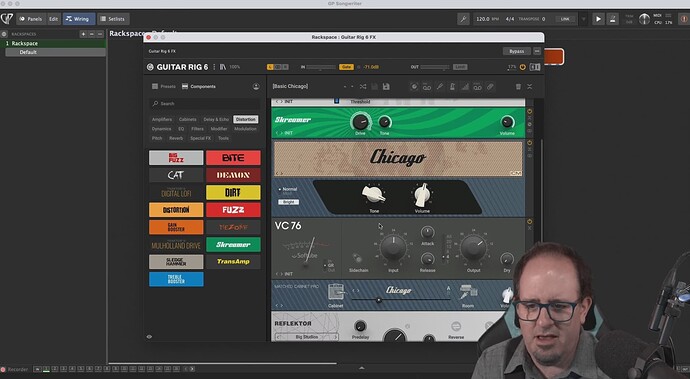The width and height of the screenshot is (690, 379).
Task: Click the user profile icon beside Components
Action: [256, 87]
